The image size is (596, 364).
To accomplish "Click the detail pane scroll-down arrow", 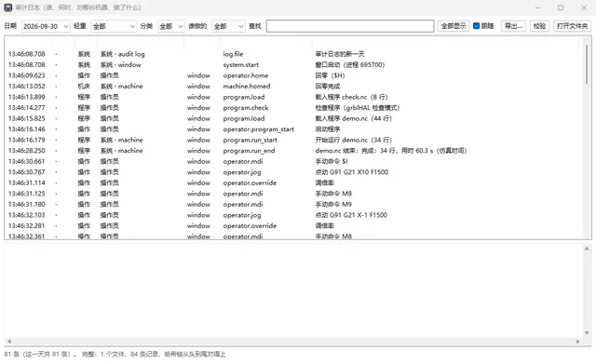I will [587, 333].
